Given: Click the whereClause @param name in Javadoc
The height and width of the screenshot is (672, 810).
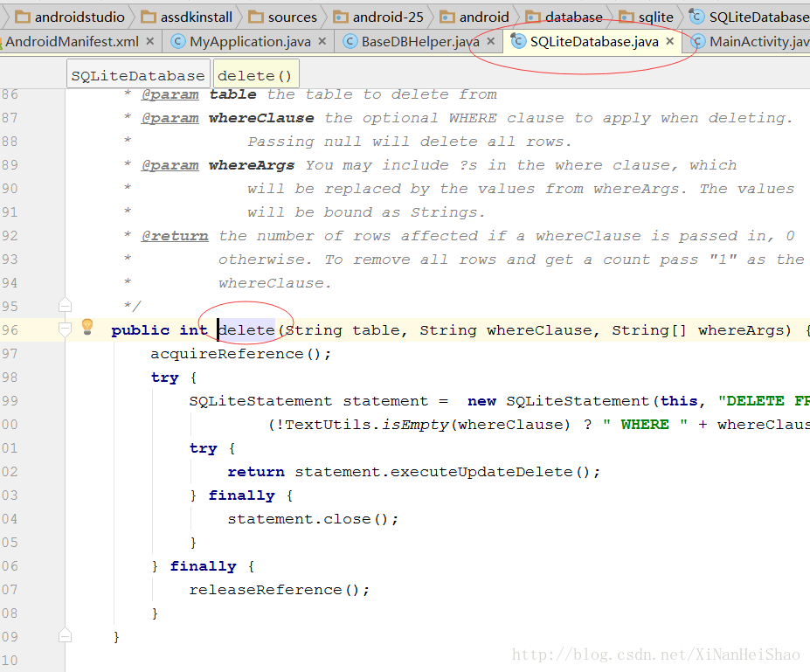Looking at the screenshot, I should (261, 118).
